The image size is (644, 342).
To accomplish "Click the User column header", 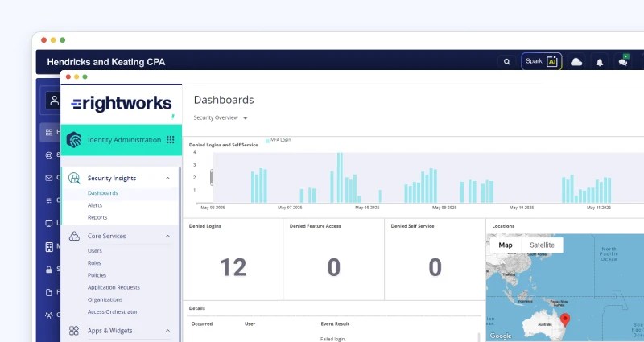I will click(x=250, y=324).
